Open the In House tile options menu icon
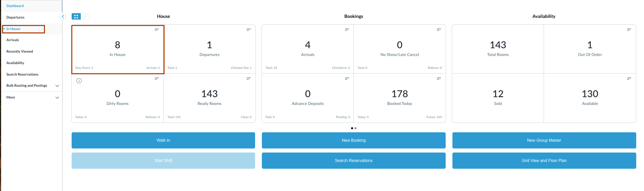 pos(157,30)
